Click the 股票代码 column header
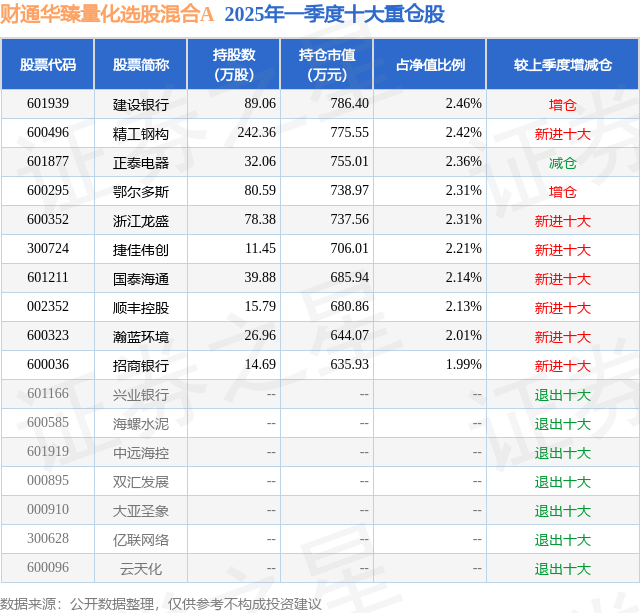The width and height of the screenshot is (640, 613). pos(48,64)
